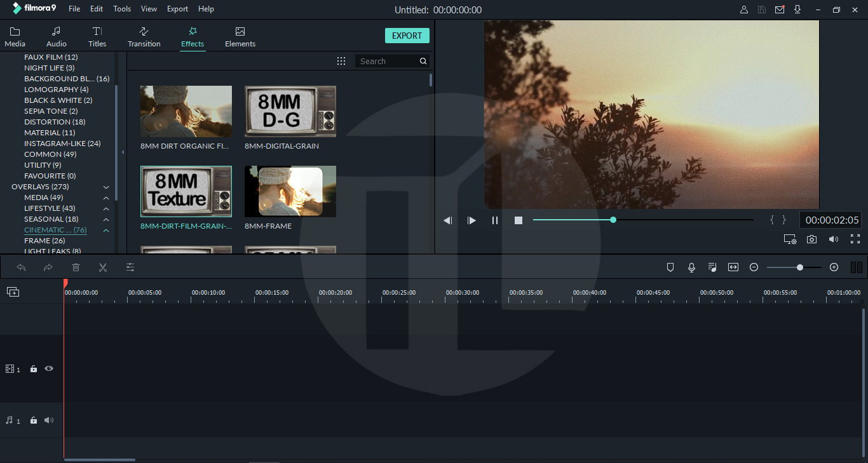Select the 8MM-DIGITAL-GRAIN effect thumbnail
This screenshot has height=463, width=868.
point(290,111)
